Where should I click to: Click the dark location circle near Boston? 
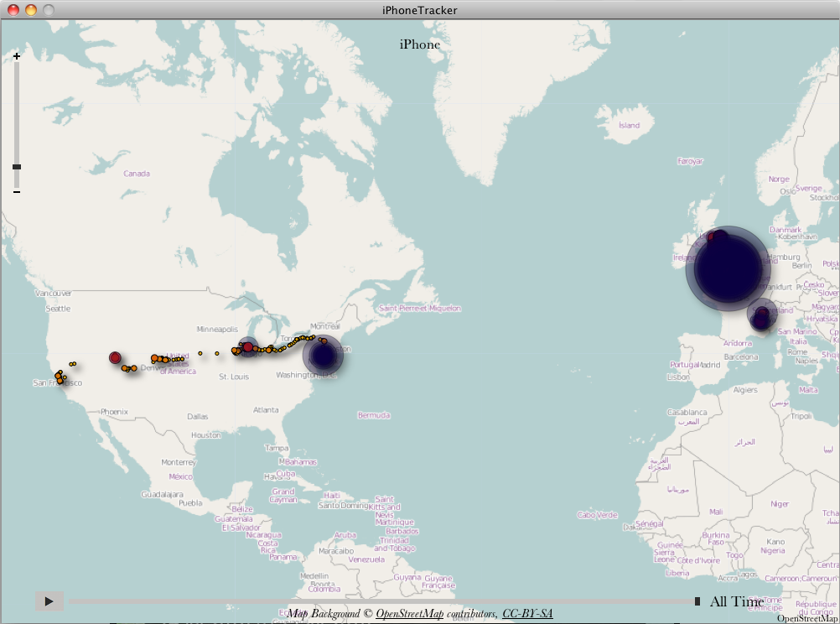click(323, 356)
